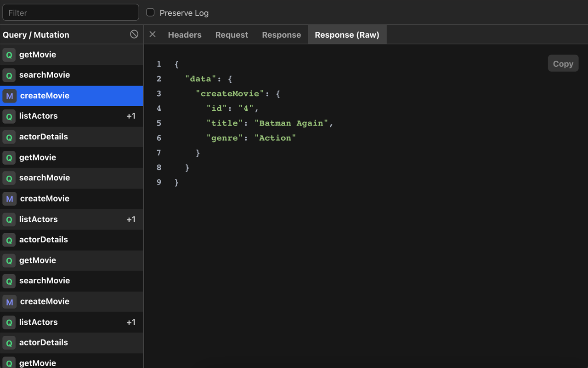
Task: Click the Q icon beside the first searchMovie query
Action: [9, 75]
